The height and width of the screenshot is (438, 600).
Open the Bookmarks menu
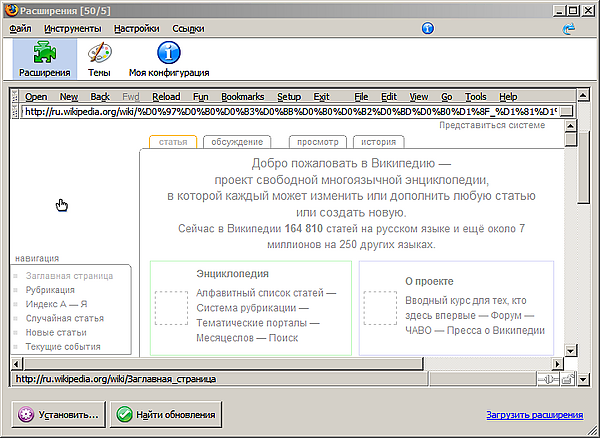[243, 97]
